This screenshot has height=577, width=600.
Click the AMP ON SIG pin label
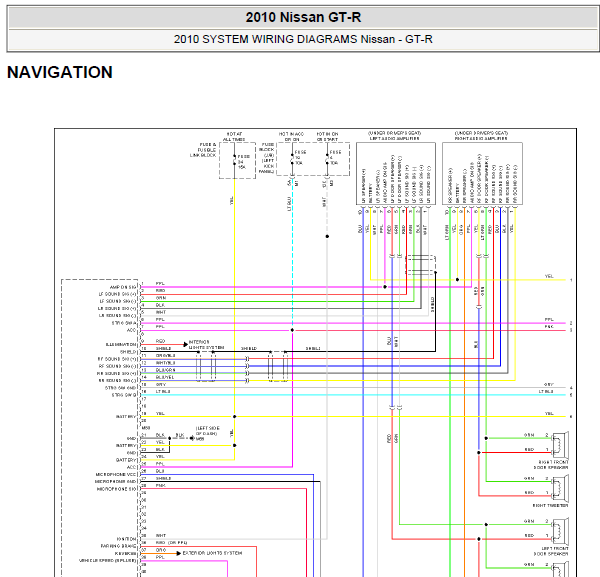pos(122,287)
